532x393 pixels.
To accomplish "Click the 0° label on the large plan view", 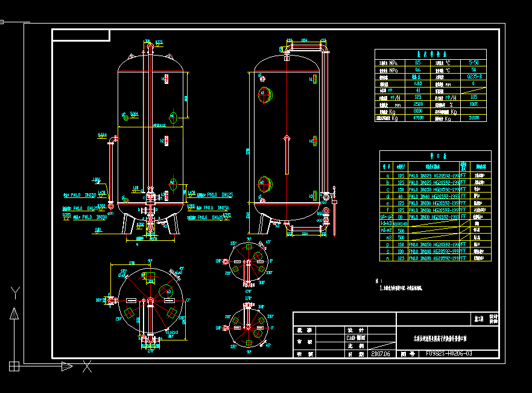I will tap(189, 300).
